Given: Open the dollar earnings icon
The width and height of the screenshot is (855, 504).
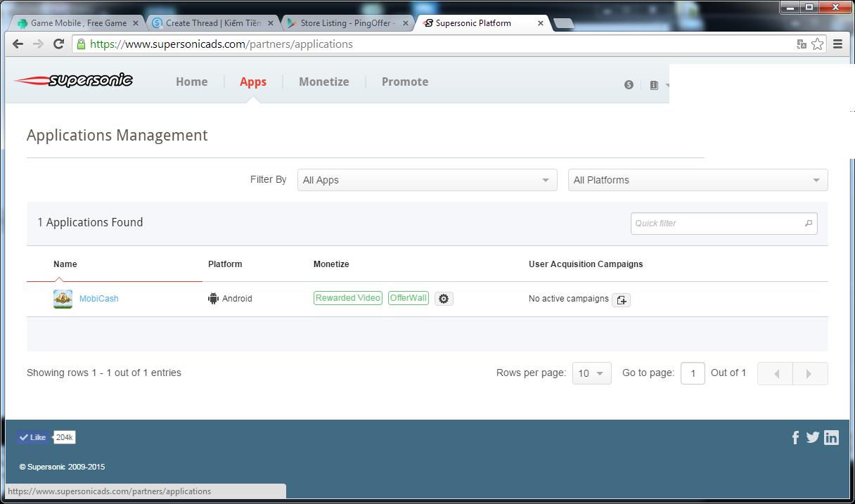Looking at the screenshot, I should [x=629, y=84].
